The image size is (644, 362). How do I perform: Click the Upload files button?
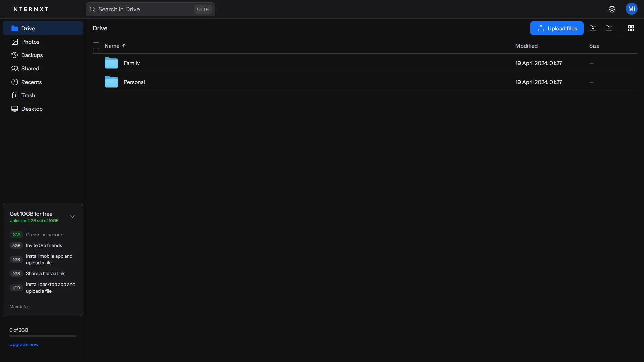556,29
